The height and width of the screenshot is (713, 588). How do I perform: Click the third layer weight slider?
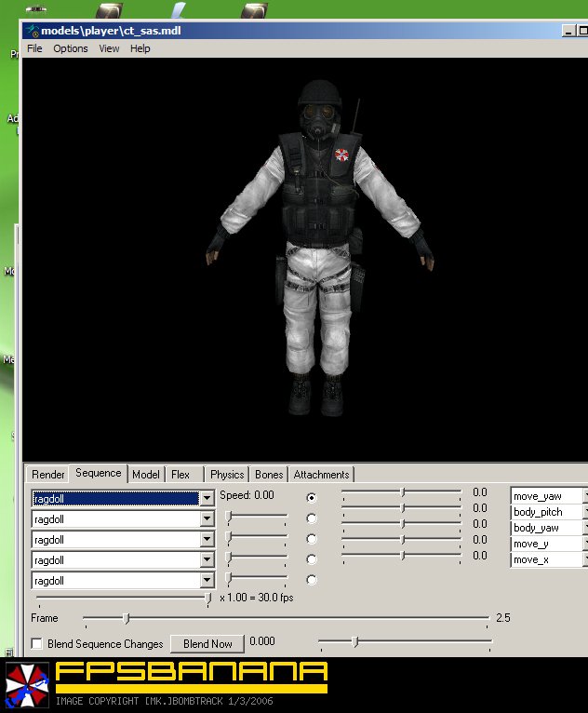coord(257,537)
